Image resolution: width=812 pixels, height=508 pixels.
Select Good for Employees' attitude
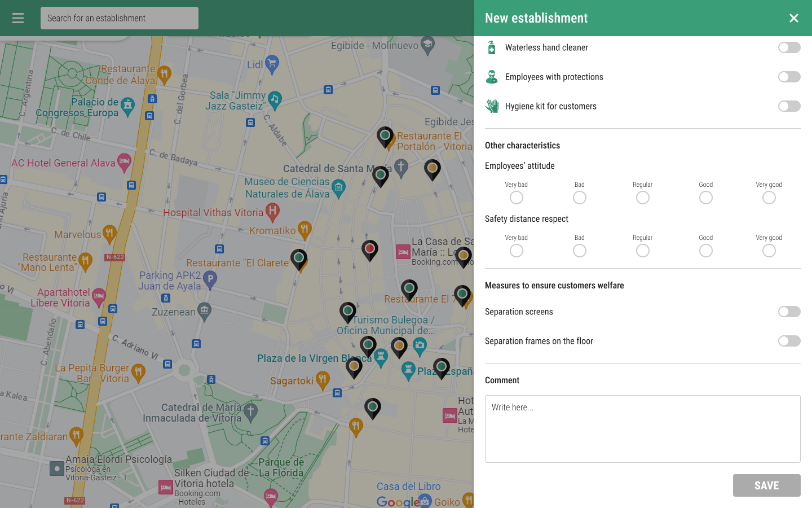click(706, 198)
